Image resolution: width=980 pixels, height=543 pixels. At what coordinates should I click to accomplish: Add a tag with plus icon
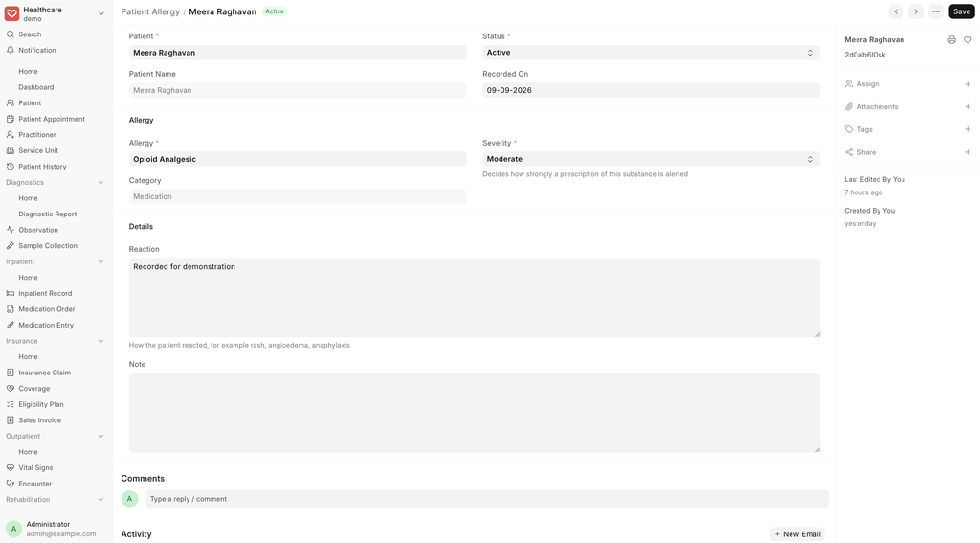968,129
